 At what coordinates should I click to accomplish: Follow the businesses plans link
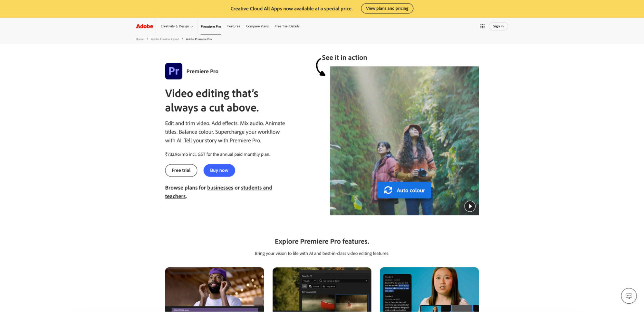[x=220, y=188]
